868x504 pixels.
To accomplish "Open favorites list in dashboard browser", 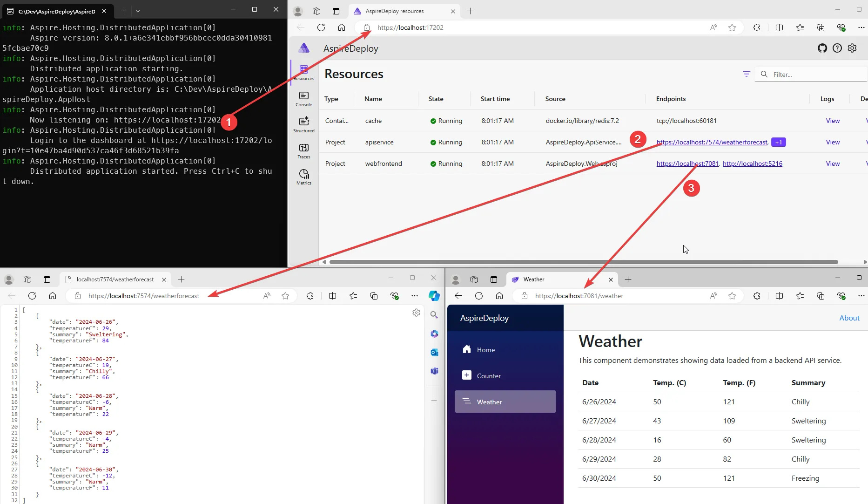I will point(800,27).
